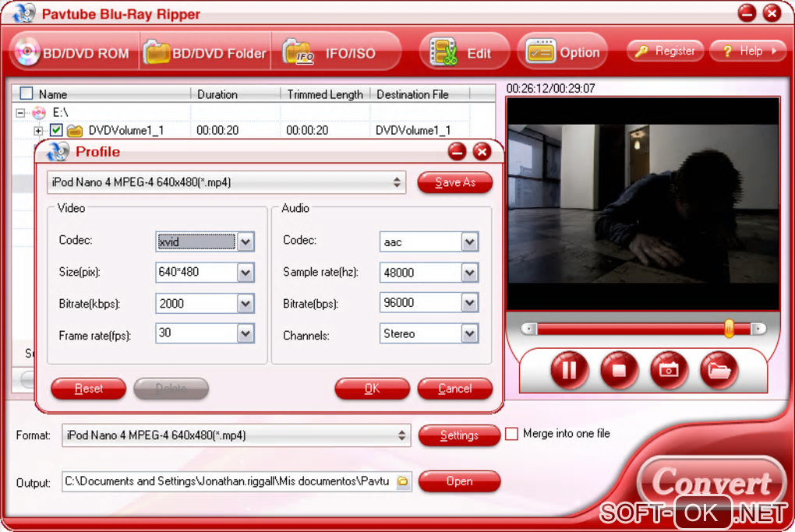Click the Settings button
Screen dimensions: 795x532
(x=459, y=435)
